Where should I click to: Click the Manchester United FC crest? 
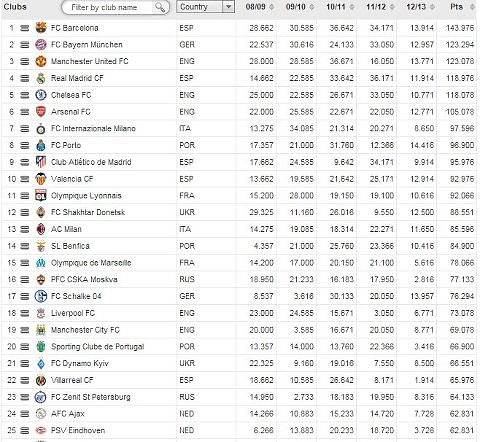click(41, 61)
